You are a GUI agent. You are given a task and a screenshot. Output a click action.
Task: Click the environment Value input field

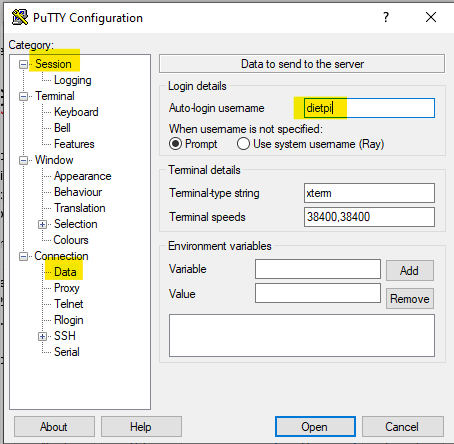point(318,293)
